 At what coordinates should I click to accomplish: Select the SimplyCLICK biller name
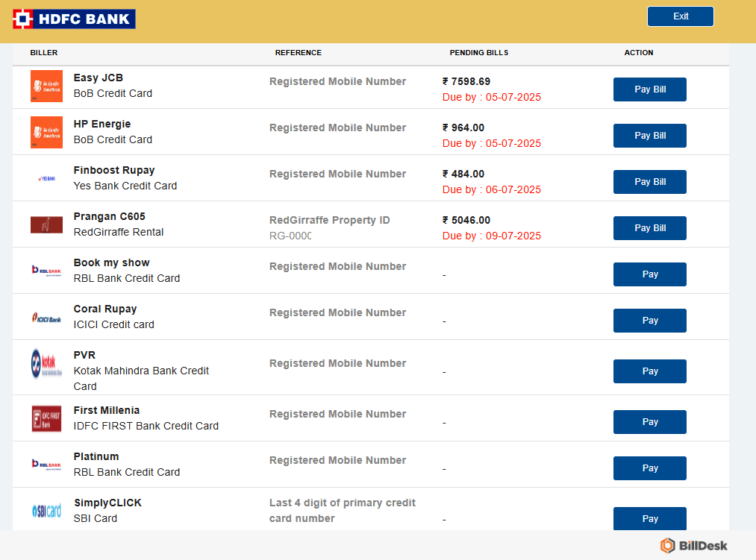point(107,503)
